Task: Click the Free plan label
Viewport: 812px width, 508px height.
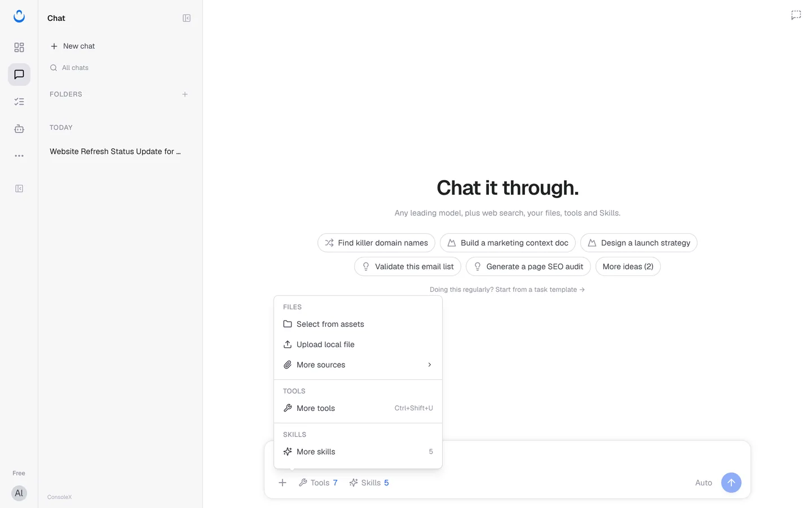Action: (19, 473)
